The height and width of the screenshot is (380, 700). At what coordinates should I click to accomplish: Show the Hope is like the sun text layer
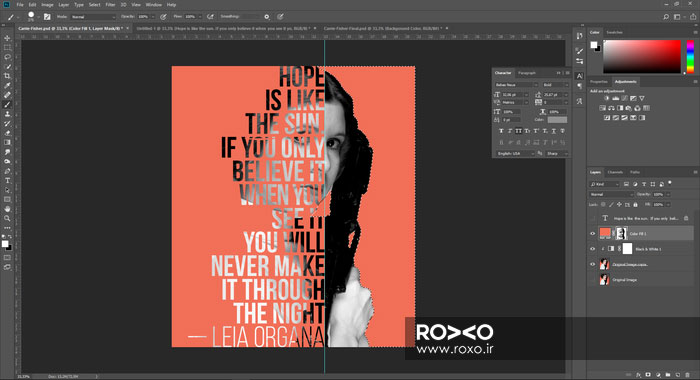tap(593, 218)
